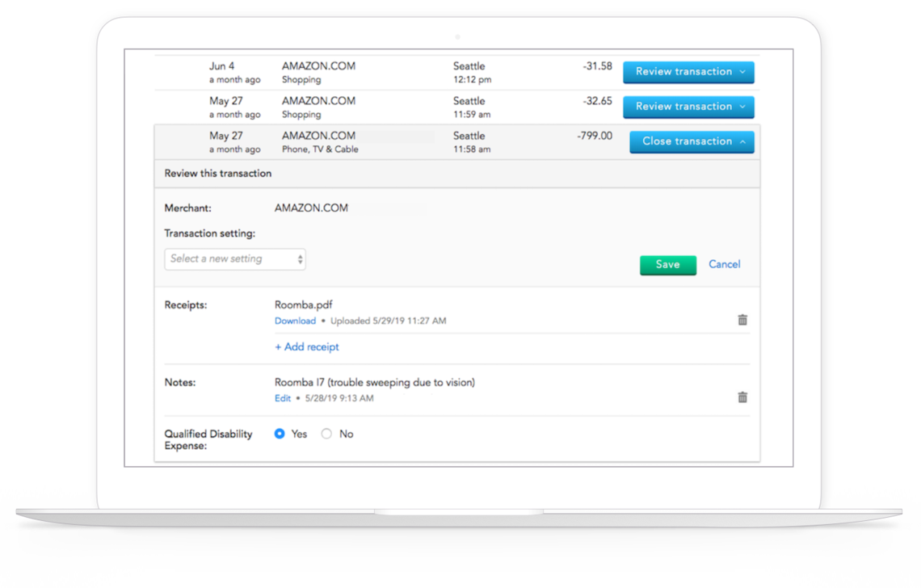Click the stepper arrows on setting selector

click(301, 258)
